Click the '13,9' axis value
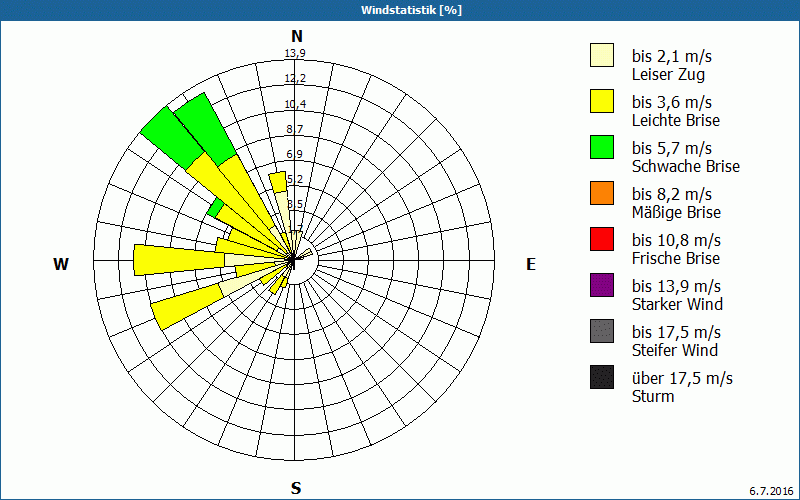Viewport: 800px width, 500px height. click(x=295, y=53)
